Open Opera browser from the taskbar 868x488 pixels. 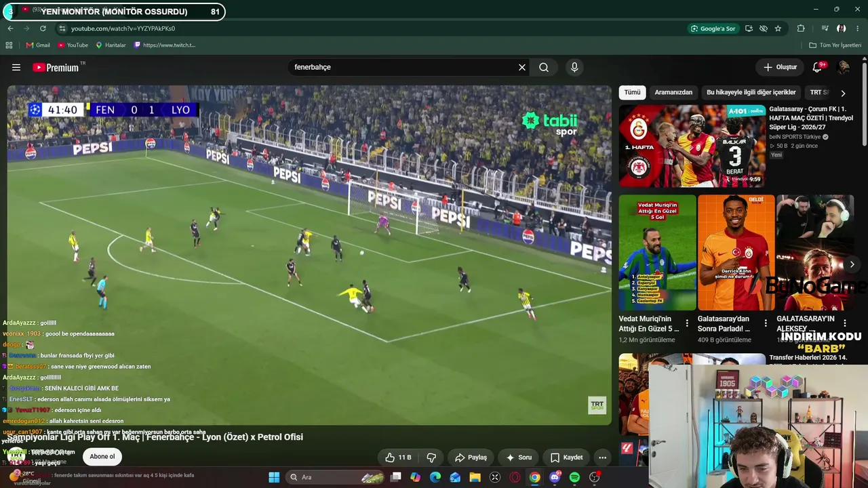tap(515, 477)
